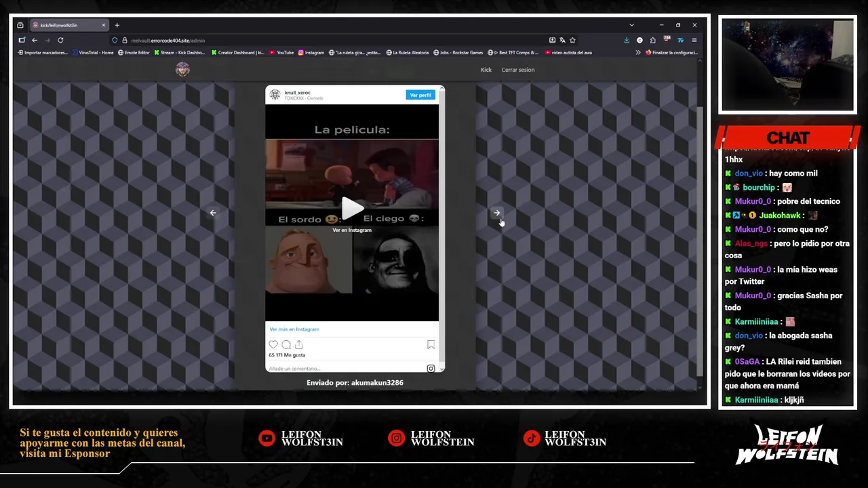Open the video autista del awa bookmark
868x488 pixels.
[568, 52]
